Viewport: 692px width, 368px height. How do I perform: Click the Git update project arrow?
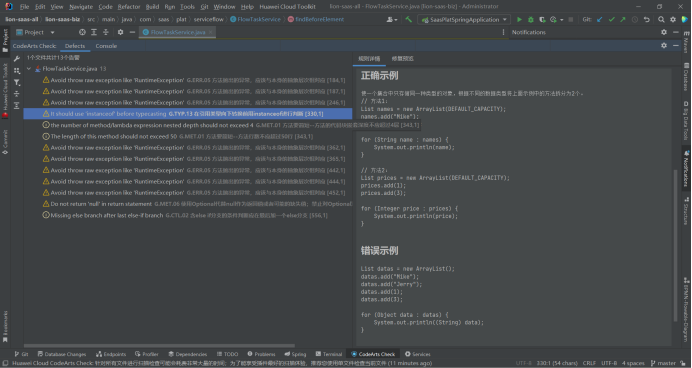pos(599,19)
